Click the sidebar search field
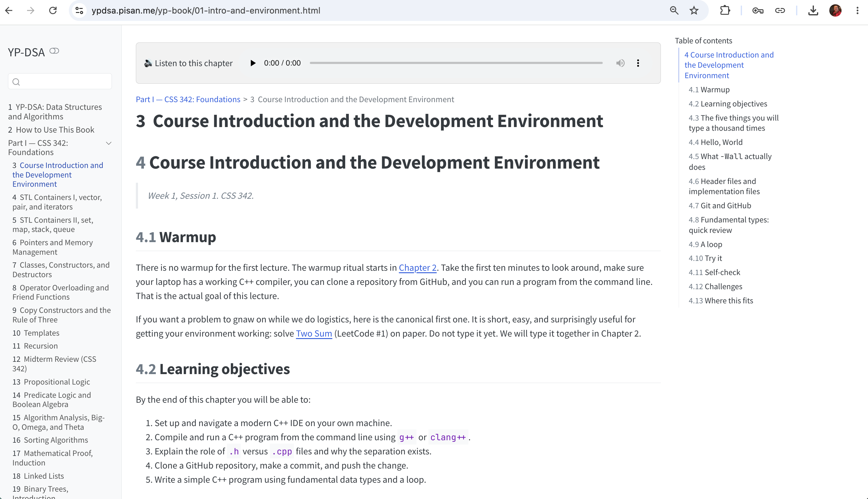This screenshot has height=499, width=868. pyautogui.click(x=60, y=82)
